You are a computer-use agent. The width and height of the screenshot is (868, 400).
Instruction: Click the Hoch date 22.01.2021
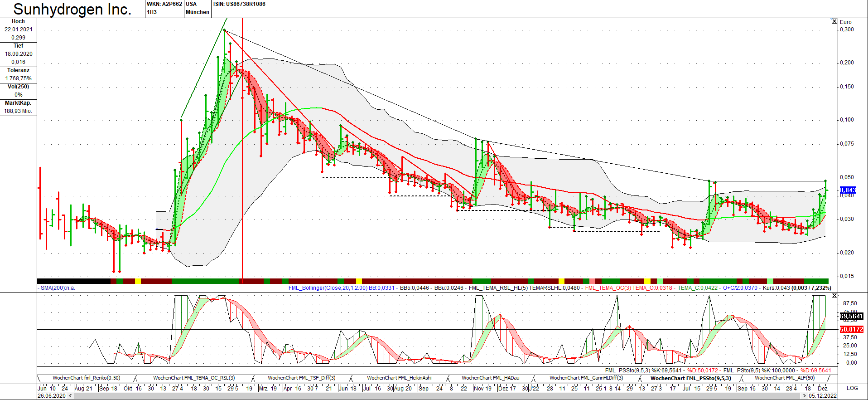click(x=19, y=29)
